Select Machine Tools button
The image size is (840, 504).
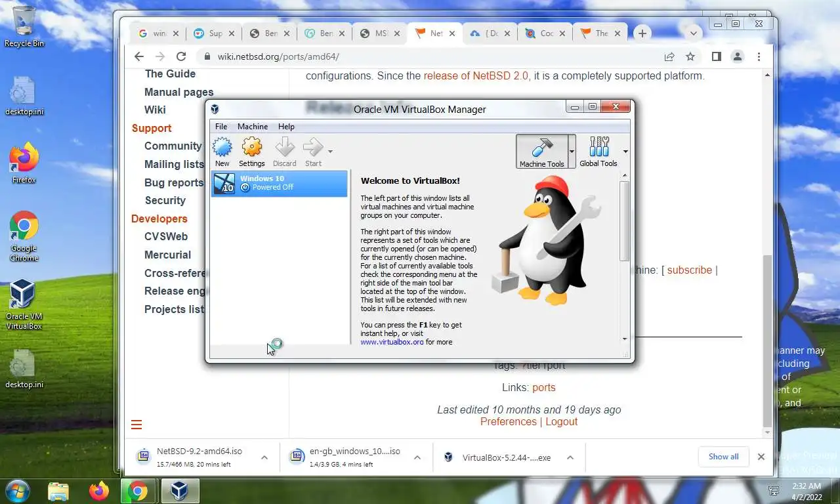pos(541,152)
